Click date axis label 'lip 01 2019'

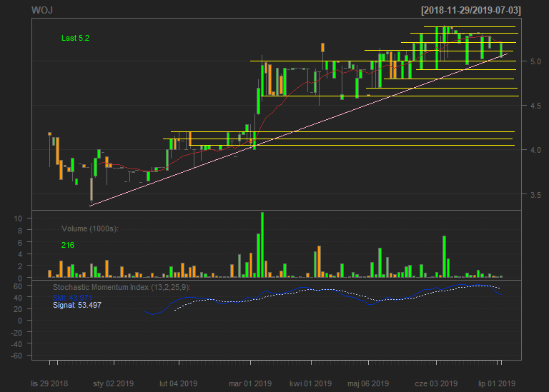[497, 383]
